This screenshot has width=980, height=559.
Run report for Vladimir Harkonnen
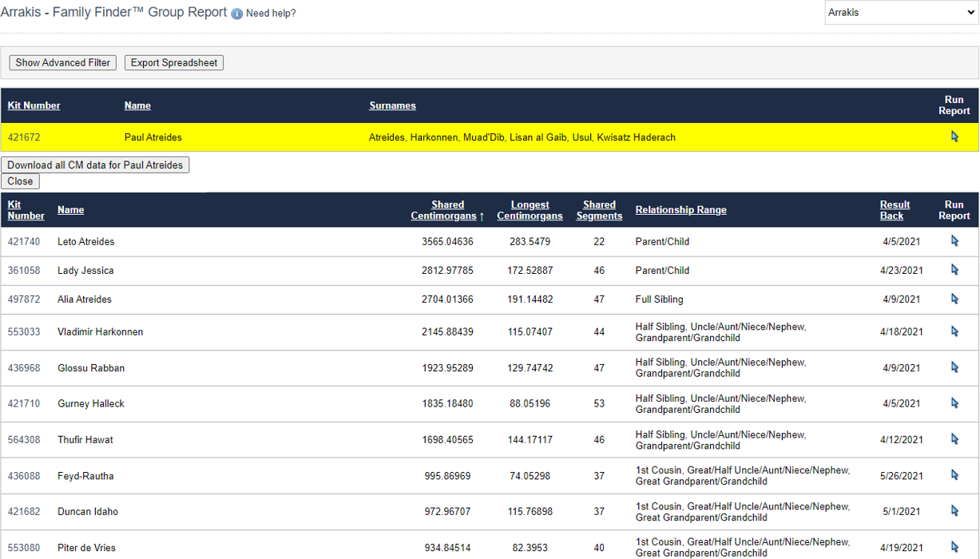coord(954,331)
